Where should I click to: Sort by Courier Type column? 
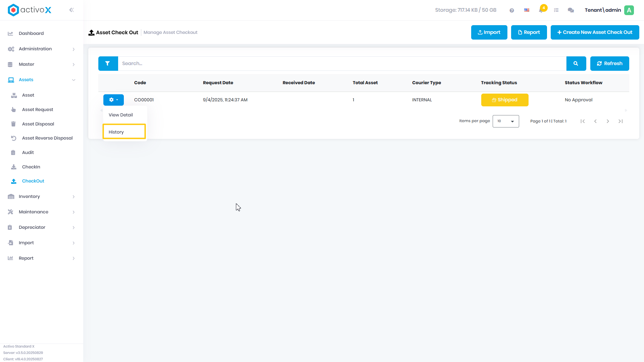[427, 83]
